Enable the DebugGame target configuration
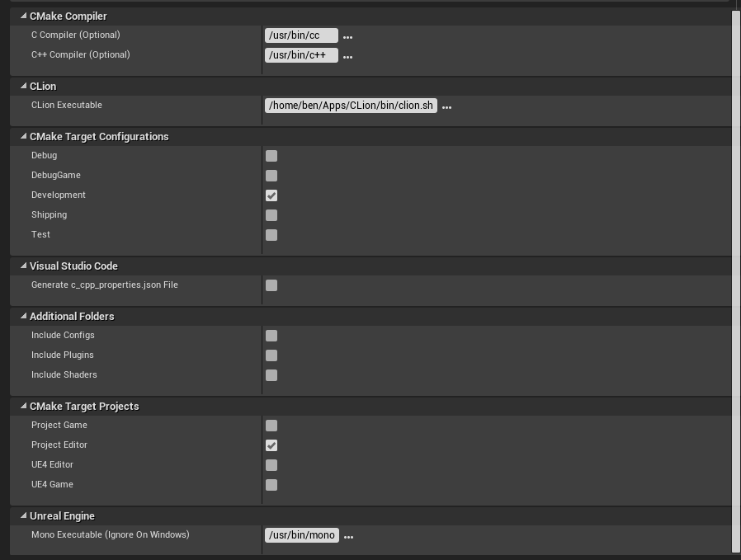 (x=271, y=176)
